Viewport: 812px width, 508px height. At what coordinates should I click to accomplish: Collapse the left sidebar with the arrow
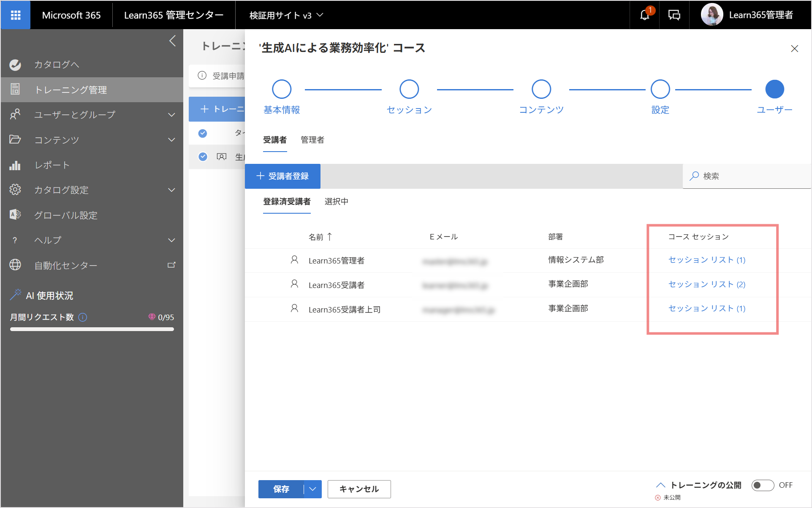pos(172,41)
